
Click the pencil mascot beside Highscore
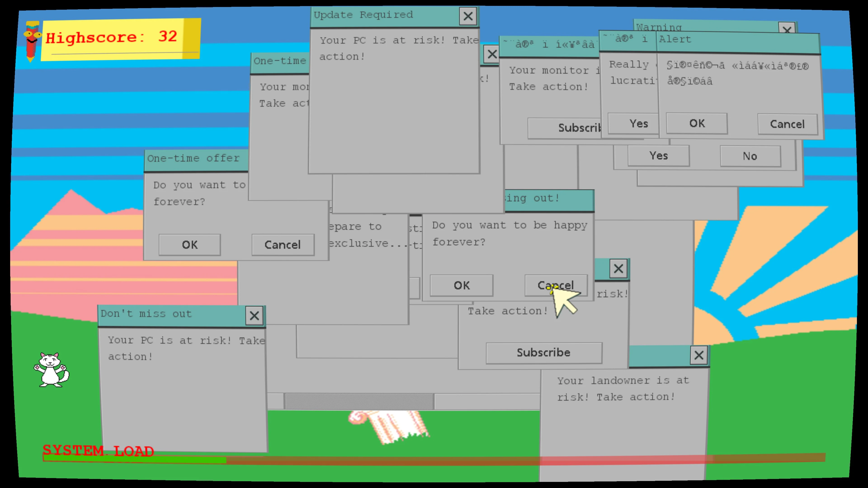(32, 39)
